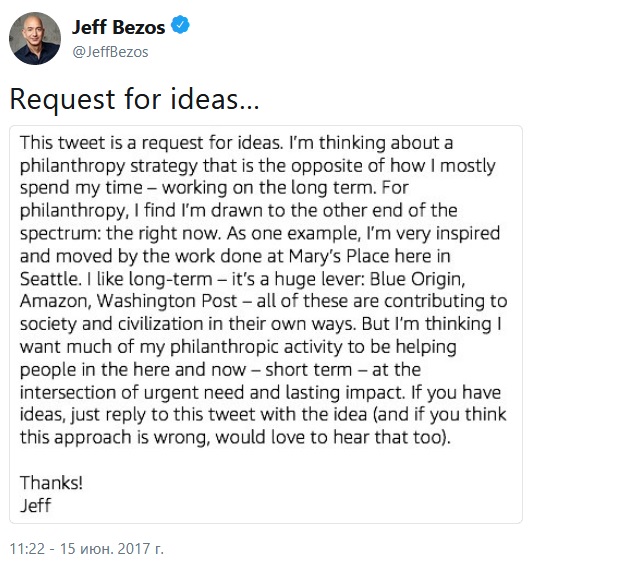Click the word "Amazon," in the image

coord(56,301)
